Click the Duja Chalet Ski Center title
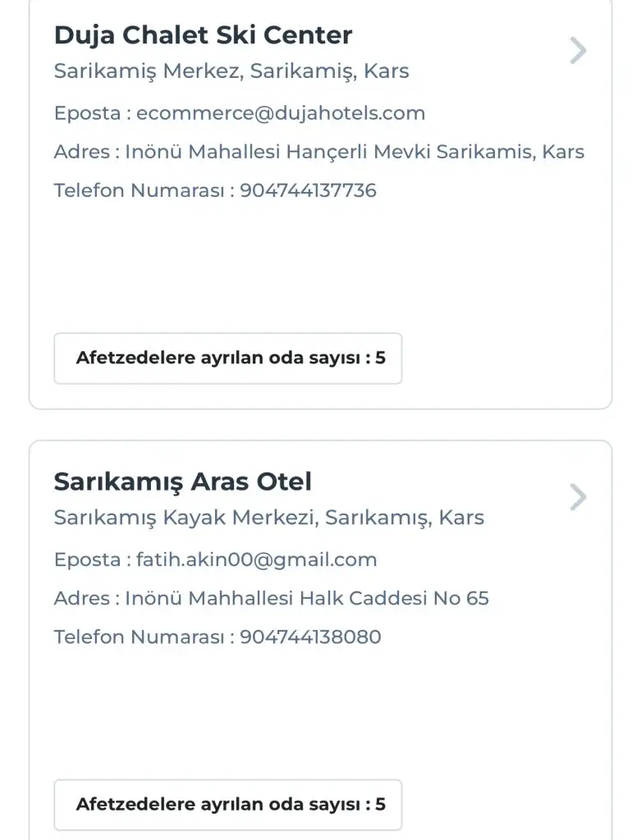This screenshot has height=840, width=641. click(x=203, y=35)
